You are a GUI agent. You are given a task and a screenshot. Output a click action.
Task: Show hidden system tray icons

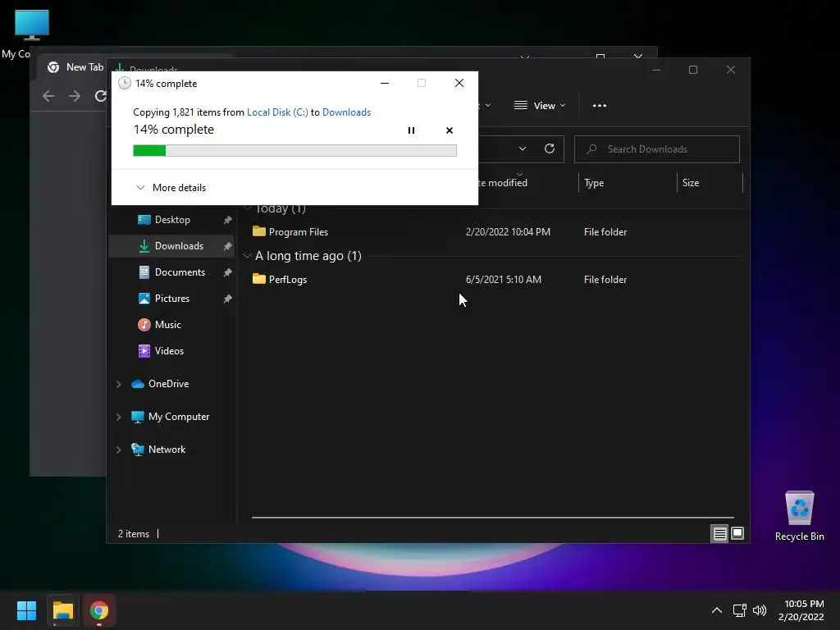(x=716, y=610)
